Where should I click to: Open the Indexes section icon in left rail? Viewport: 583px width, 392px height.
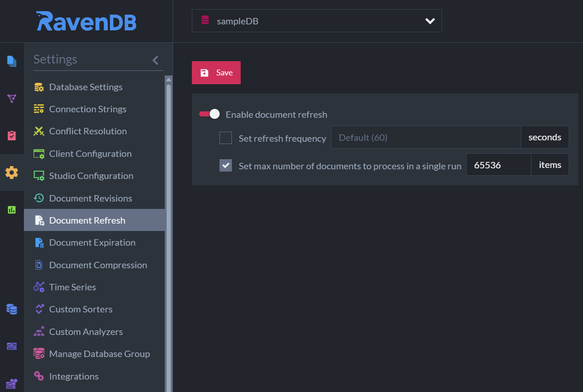point(12,98)
